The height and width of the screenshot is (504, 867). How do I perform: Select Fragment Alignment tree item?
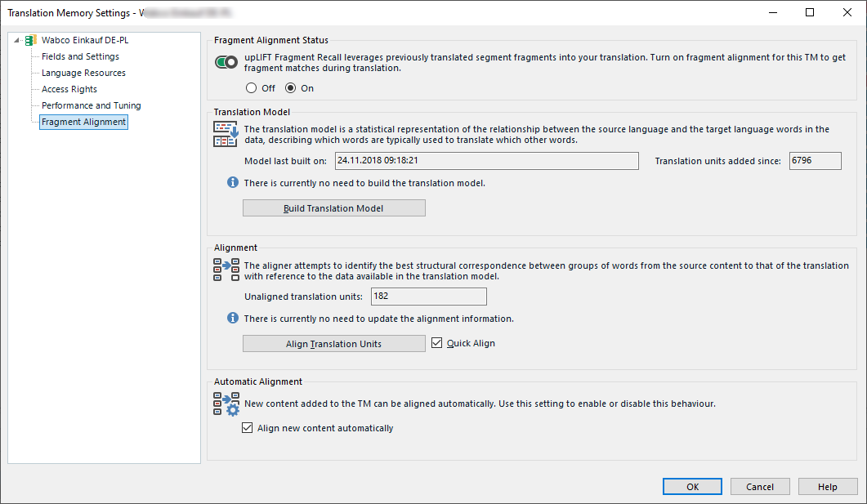[x=83, y=122]
